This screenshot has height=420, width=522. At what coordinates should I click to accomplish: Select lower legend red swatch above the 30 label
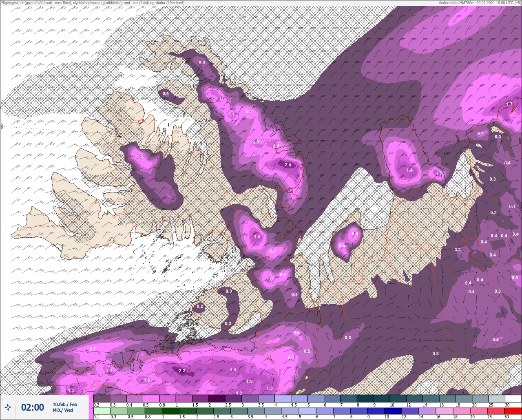(513, 411)
